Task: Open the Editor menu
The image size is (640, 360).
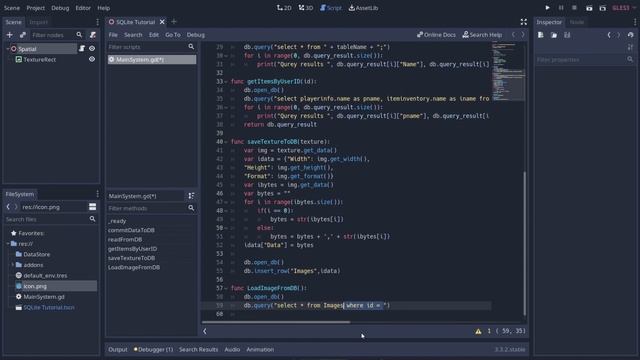Action: [x=83, y=8]
